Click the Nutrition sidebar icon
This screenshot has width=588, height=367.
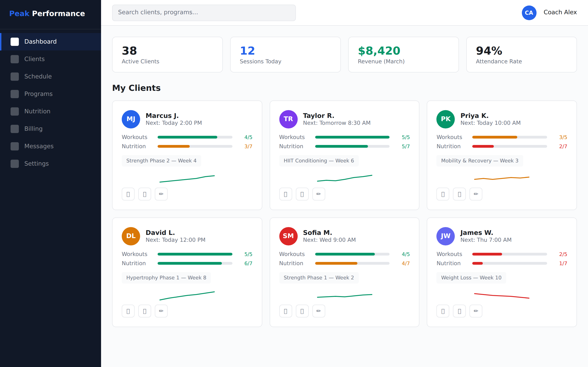[x=14, y=111]
